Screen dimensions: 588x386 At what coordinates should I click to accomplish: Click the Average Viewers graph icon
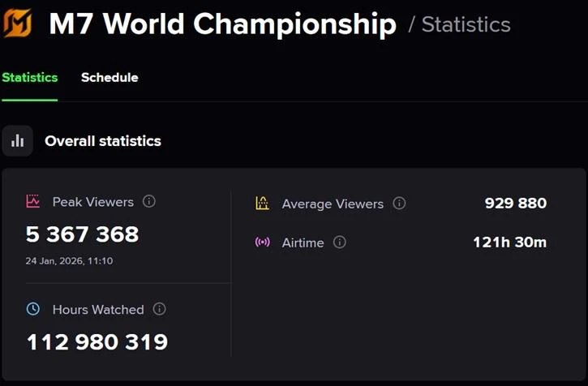point(262,204)
